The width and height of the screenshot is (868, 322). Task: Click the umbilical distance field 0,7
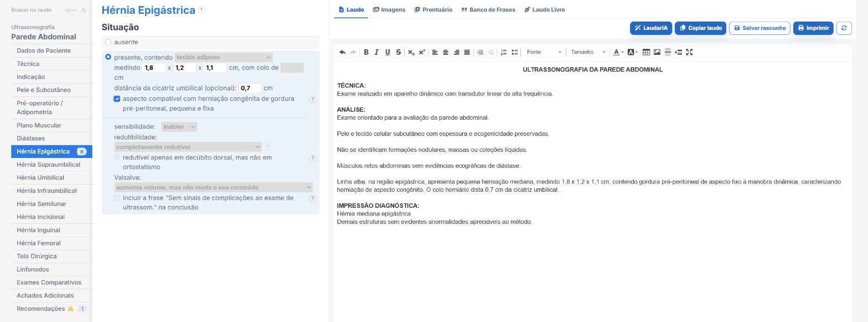pos(250,88)
